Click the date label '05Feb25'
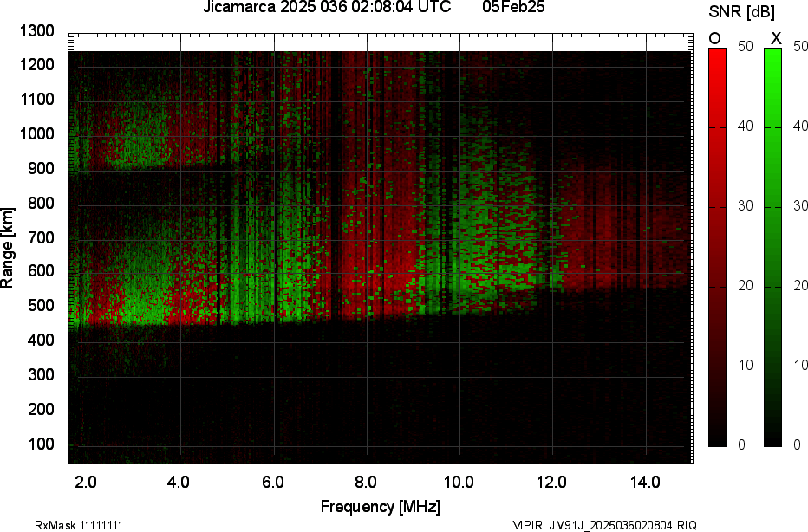The height and width of the screenshot is (532, 808). (514, 7)
